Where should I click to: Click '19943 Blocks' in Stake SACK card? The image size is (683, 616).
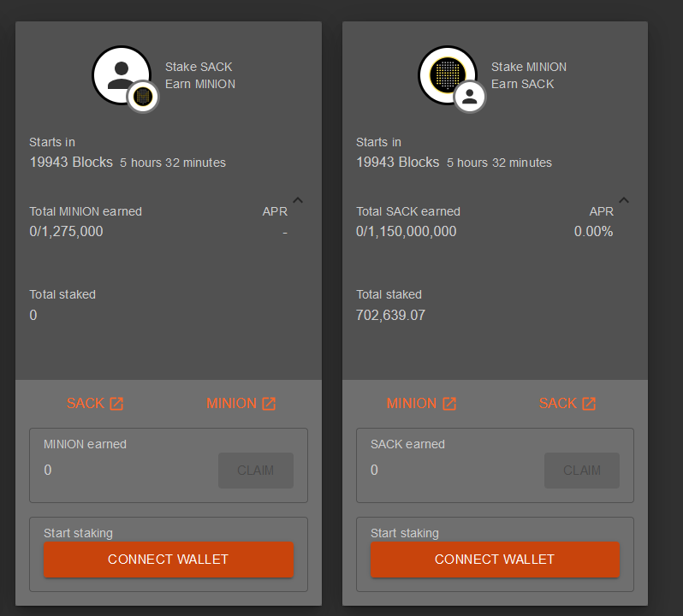pos(71,162)
